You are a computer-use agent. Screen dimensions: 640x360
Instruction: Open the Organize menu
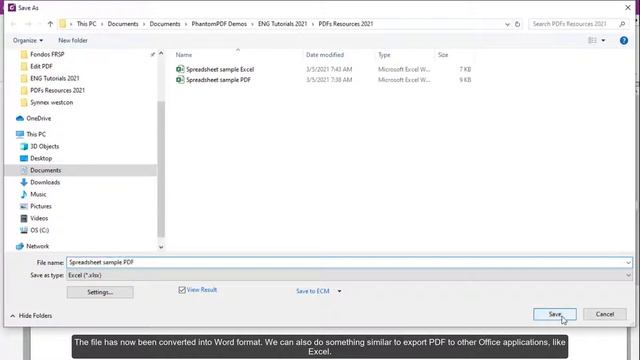[28, 40]
